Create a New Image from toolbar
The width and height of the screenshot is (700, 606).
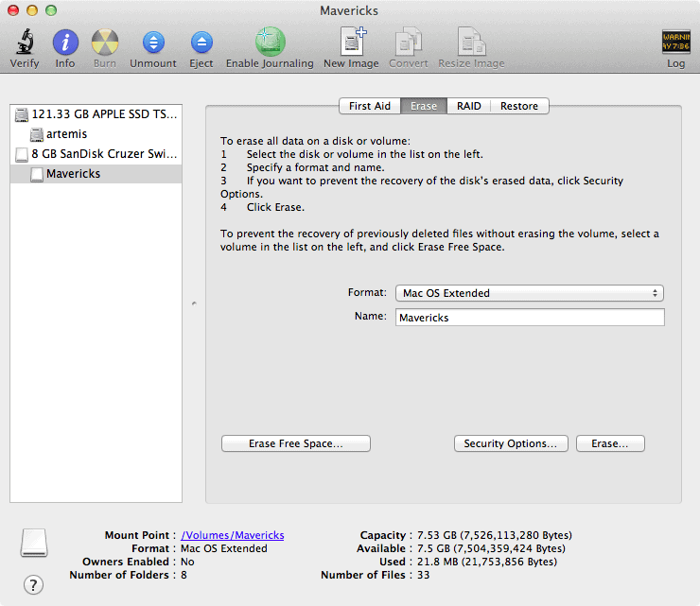click(x=351, y=43)
